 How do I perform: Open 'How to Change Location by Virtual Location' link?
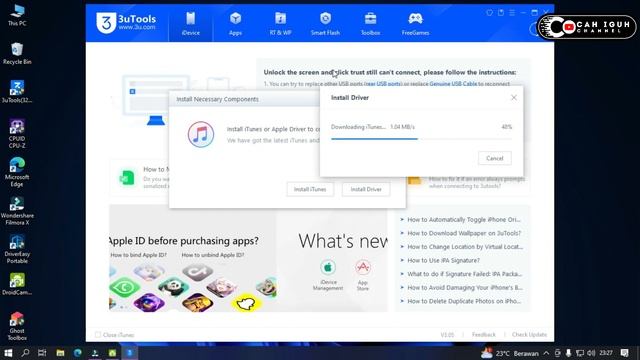coord(465,247)
